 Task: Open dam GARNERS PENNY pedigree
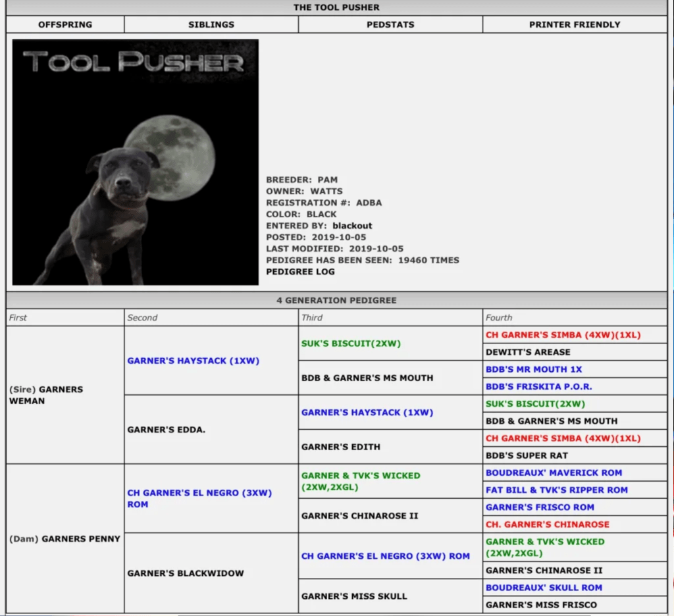coord(81,539)
